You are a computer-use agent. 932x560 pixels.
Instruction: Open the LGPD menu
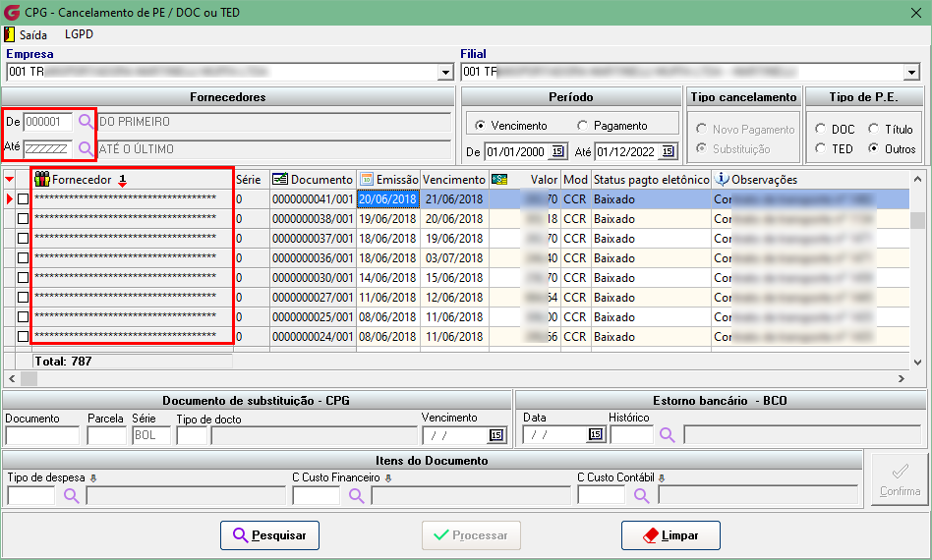(x=79, y=33)
